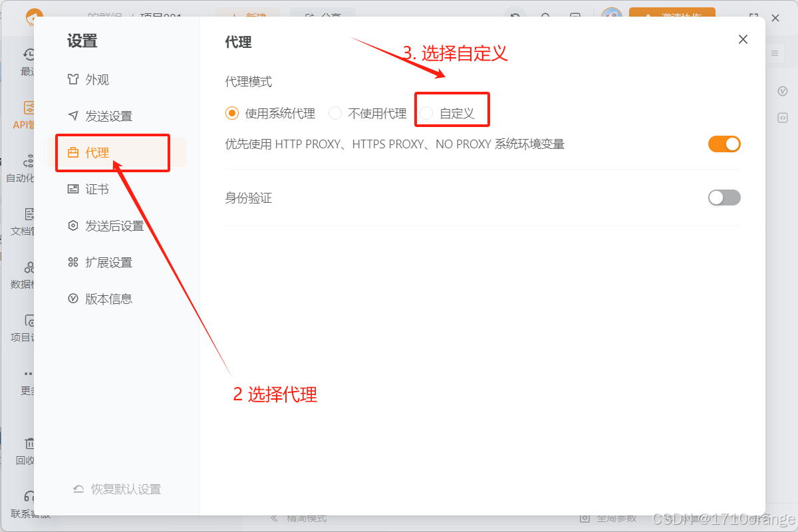
Task: Close the settings dialog with X
Action: click(x=743, y=39)
